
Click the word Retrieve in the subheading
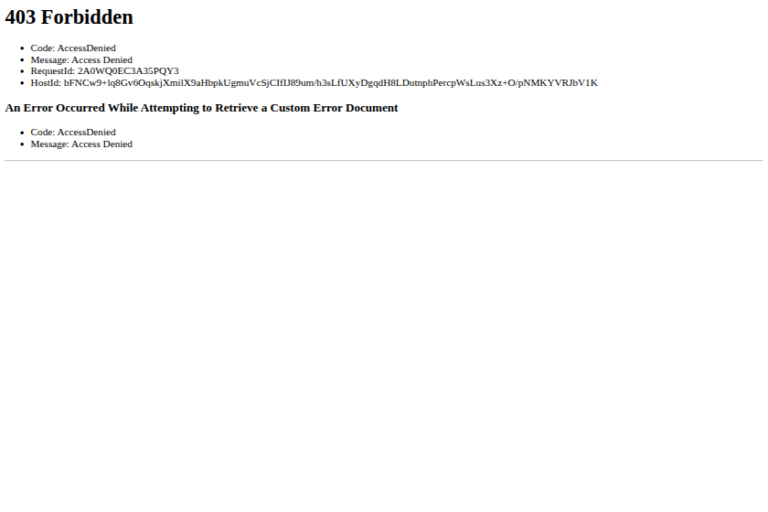pos(237,108)
